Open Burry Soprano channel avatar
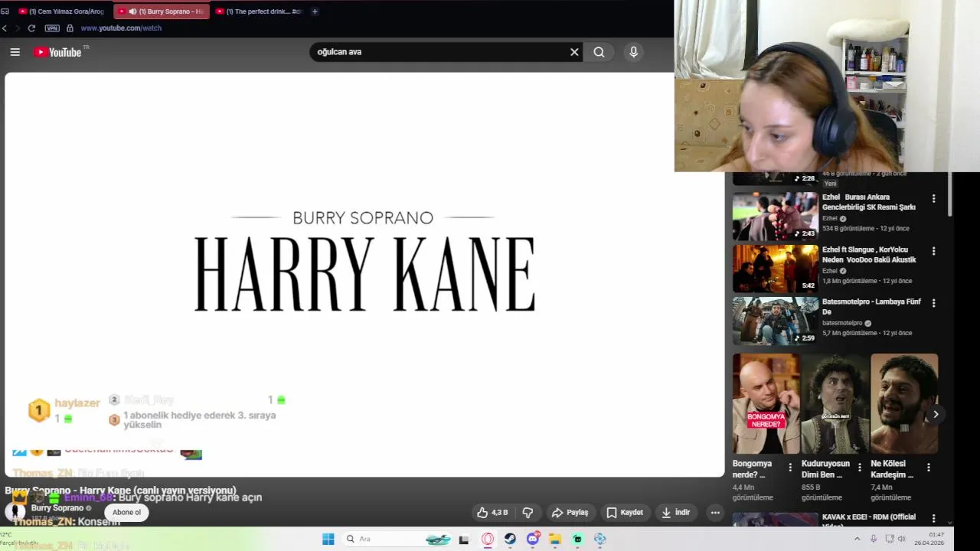 coord(15,512)
